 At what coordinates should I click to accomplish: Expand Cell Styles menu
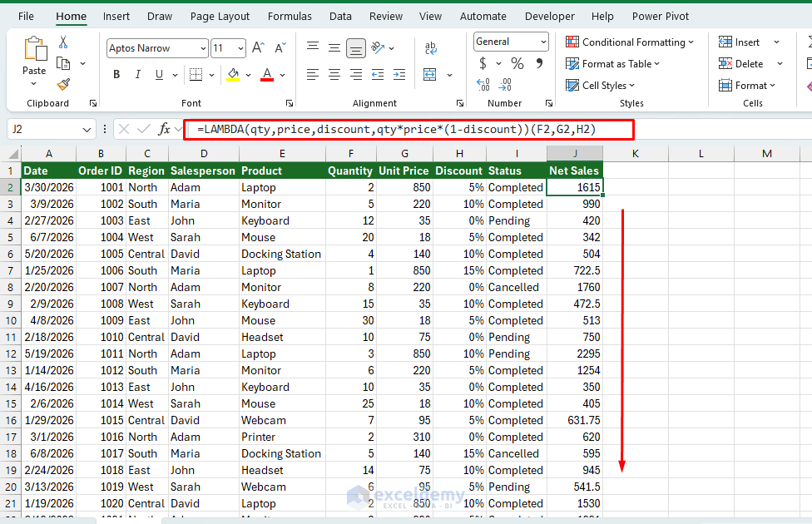[600, 86]
